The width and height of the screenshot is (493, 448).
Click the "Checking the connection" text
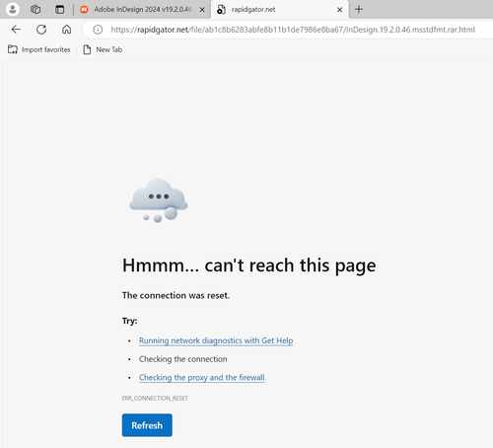182,359
